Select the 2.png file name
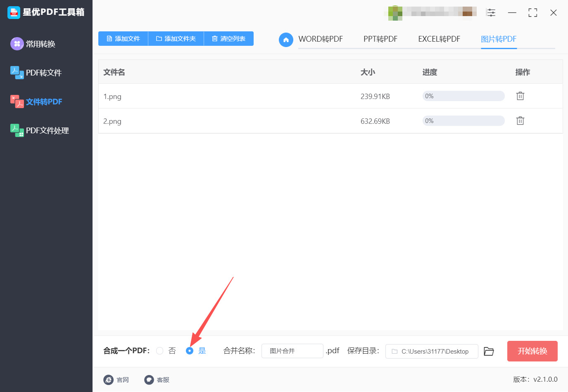 [x=112, y=121]
